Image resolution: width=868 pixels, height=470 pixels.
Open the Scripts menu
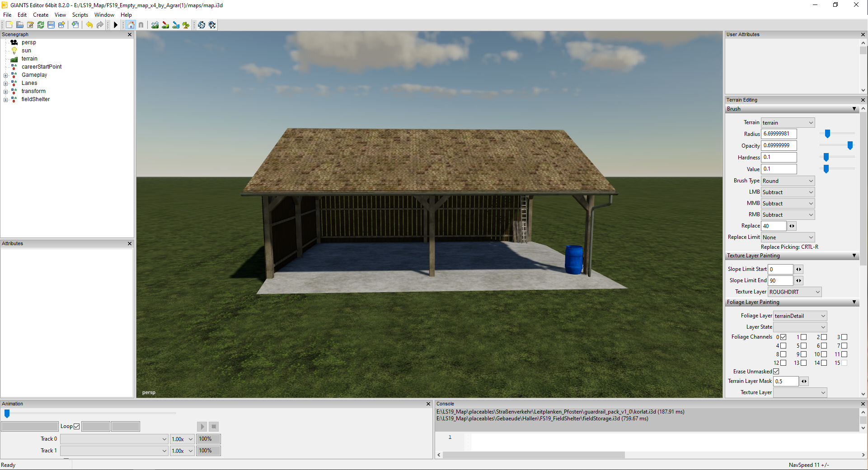click(x=80, y=15)
